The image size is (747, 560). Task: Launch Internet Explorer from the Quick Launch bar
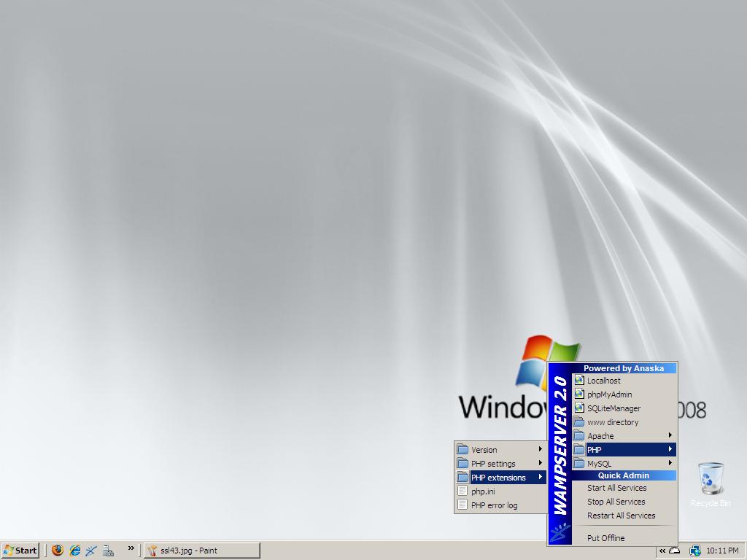coord(74,551)
